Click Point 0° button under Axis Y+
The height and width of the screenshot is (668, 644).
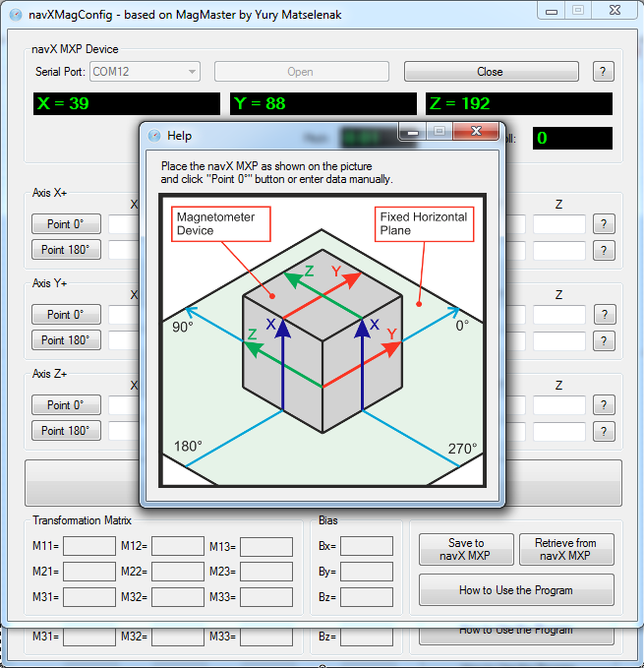click(x=66, y=315)
